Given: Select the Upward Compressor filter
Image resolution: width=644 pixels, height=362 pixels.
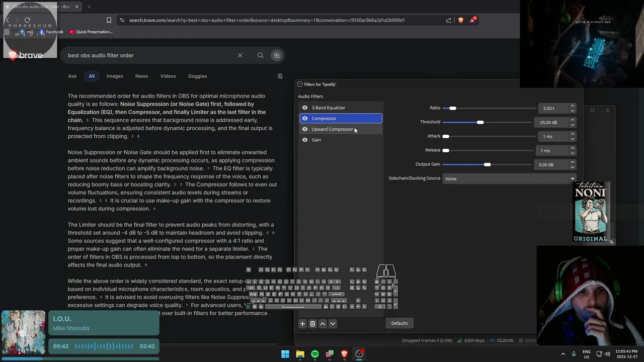Looking at the screenshot, I should pos(341,129).
